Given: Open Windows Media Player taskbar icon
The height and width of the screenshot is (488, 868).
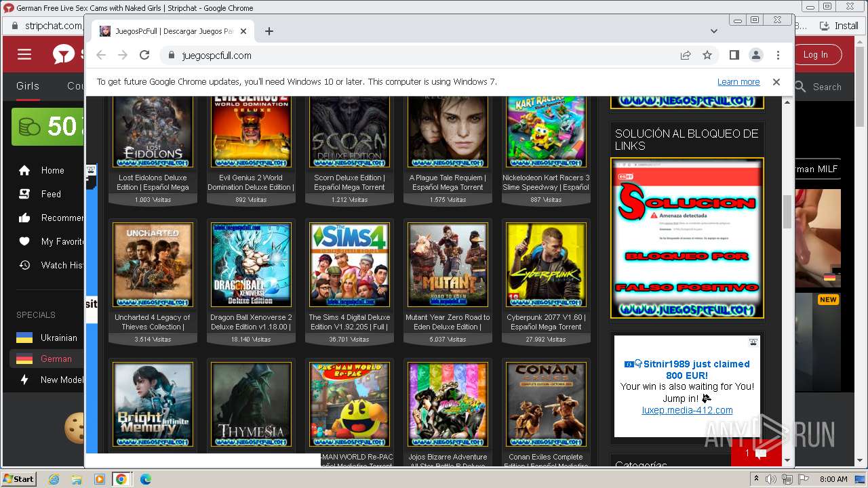Looking at the screenshot, I should pyautogui.click(x=99, y=479).
